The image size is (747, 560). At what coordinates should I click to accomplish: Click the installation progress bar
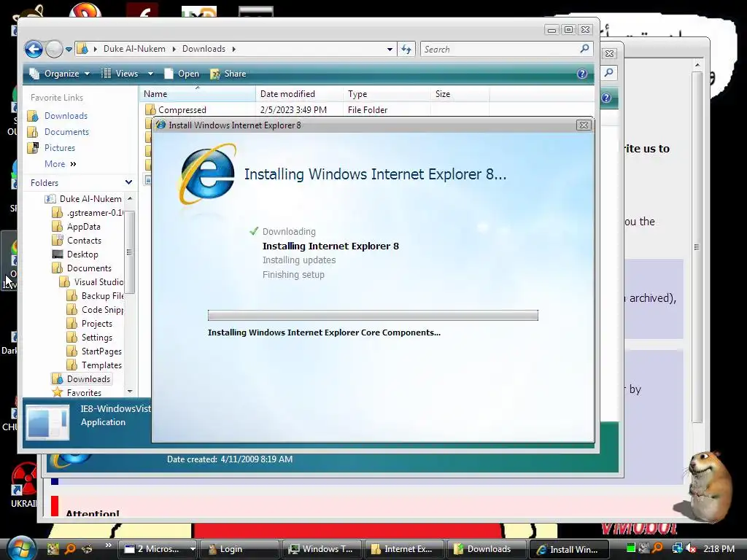point(373,315)
